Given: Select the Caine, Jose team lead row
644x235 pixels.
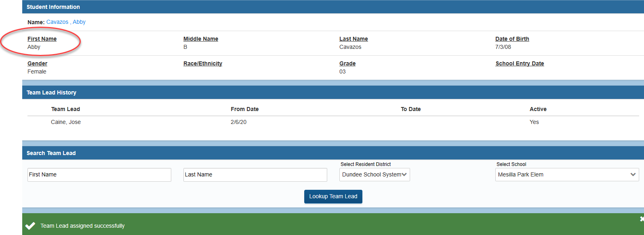Looking at the screenshot, I should click(x=66, y=122).
